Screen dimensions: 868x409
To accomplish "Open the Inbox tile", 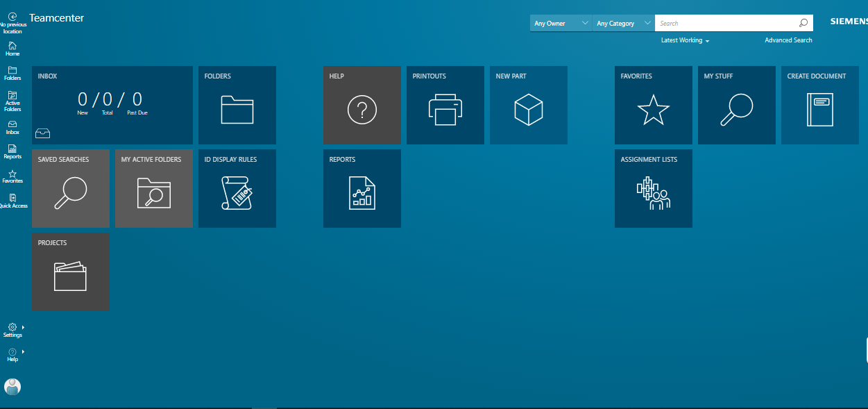I will click(112, 105).
